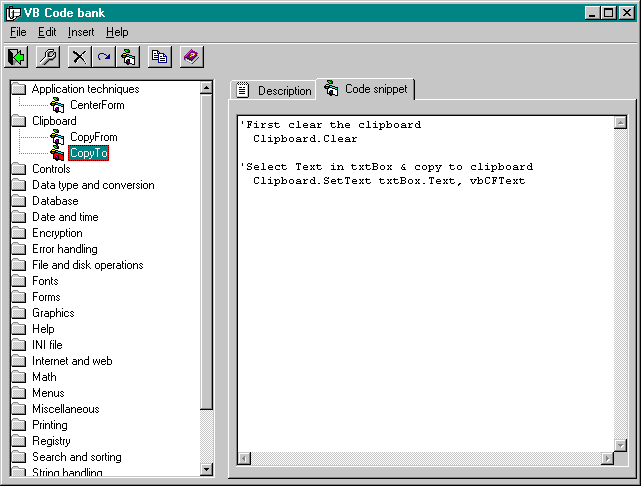Expand the Database folder
This screenshot has height=486, width=641.
click(54, 201)
